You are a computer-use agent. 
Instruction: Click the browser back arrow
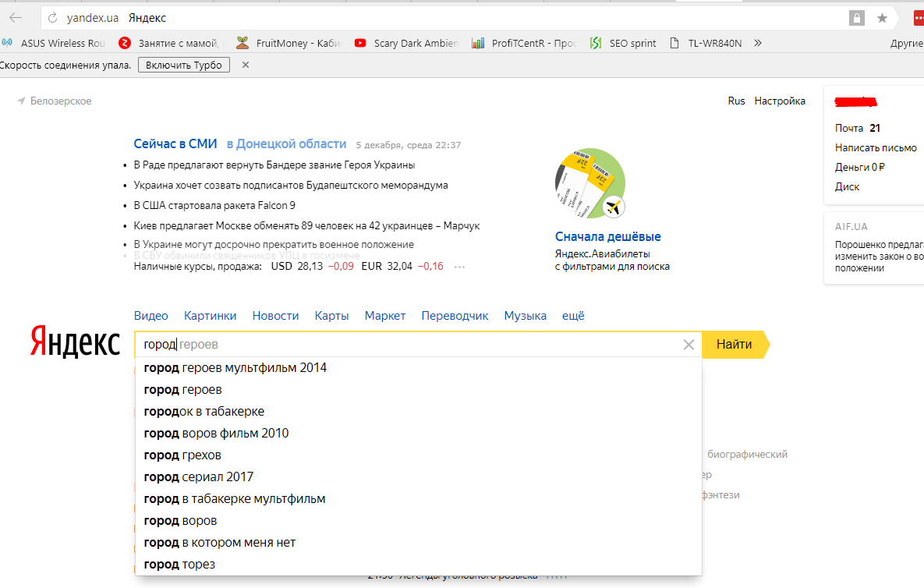16,18
